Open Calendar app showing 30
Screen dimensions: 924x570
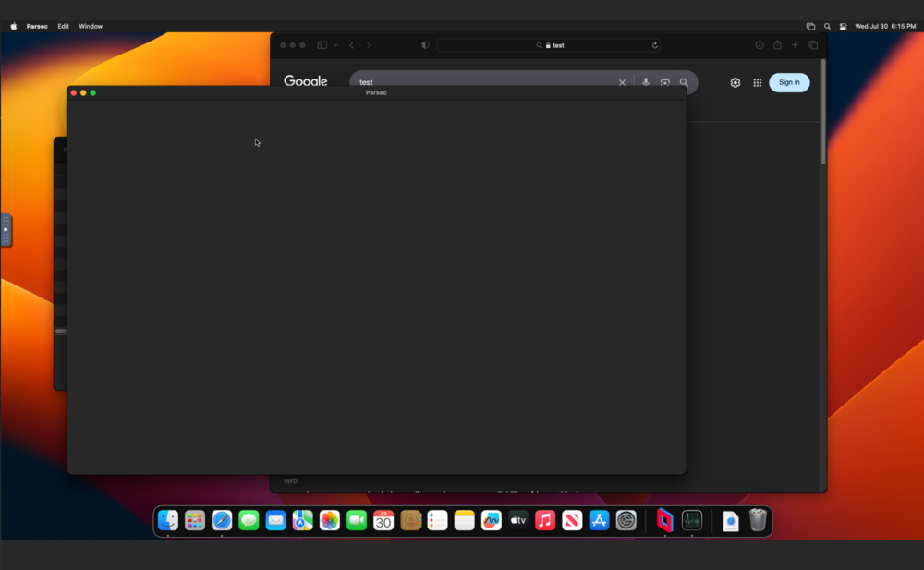(x=383, y=520)
